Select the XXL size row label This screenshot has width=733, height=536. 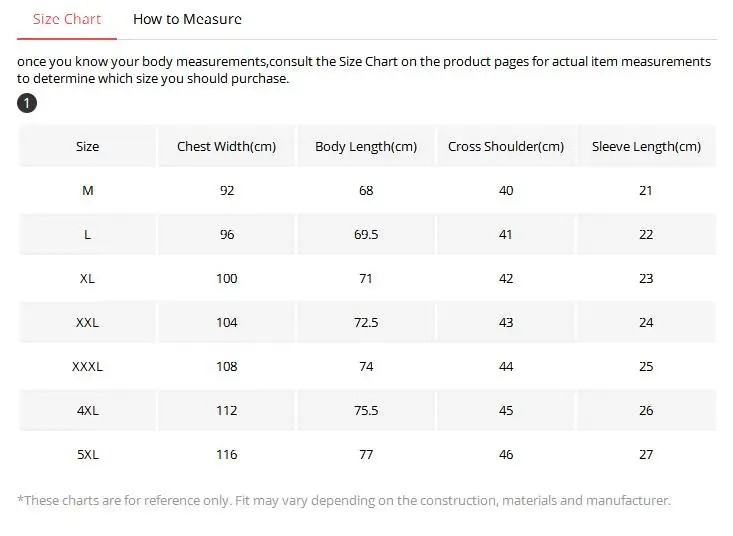coord(88,322)
